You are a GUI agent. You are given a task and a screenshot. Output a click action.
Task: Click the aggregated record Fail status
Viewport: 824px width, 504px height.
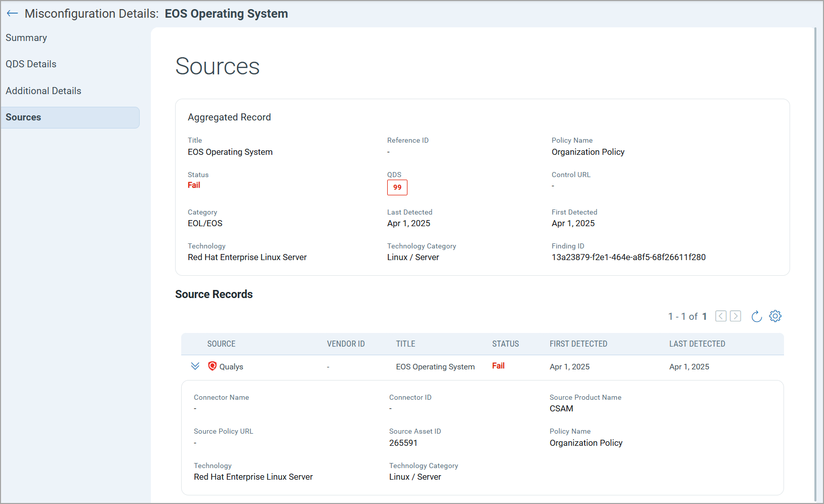[x=194, y=185]
